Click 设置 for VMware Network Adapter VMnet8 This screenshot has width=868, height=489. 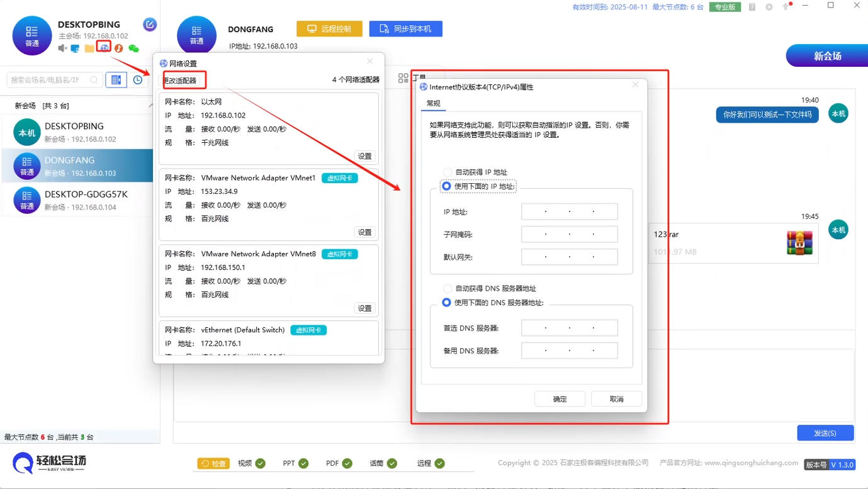coord(365,308)
